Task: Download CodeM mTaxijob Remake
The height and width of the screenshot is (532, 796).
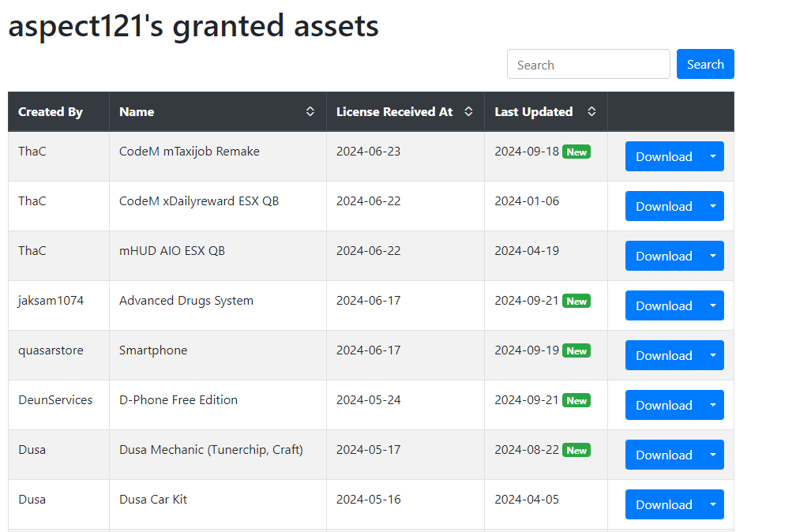Action: point(663,156)
